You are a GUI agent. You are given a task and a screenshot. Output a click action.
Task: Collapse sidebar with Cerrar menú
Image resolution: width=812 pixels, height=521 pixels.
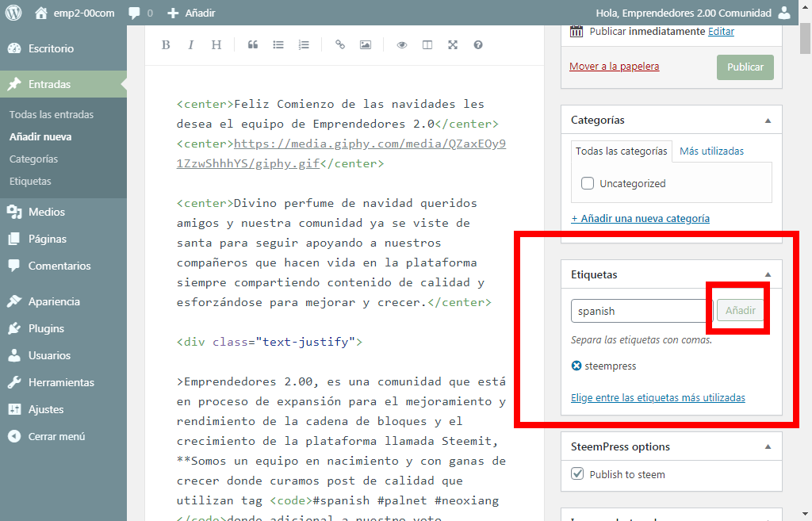[63, 437]
